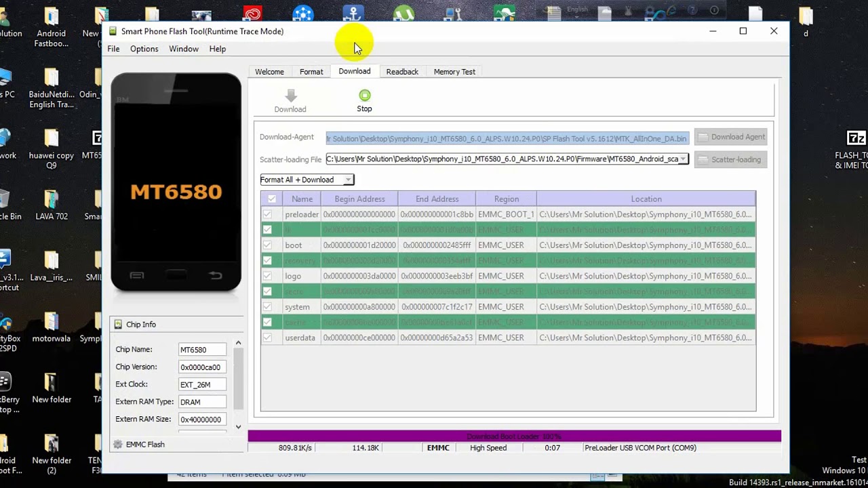Click the Download-Agent path field

tap(507, 138)
